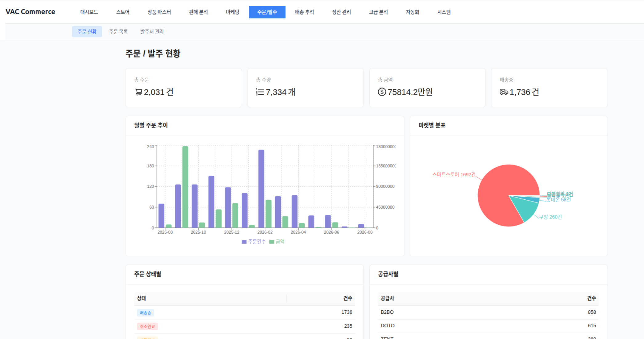The height and width of the screenshot is (339, 644).
Task: Click the list icon in 총 수량 card
Action: tap(260, 92)
